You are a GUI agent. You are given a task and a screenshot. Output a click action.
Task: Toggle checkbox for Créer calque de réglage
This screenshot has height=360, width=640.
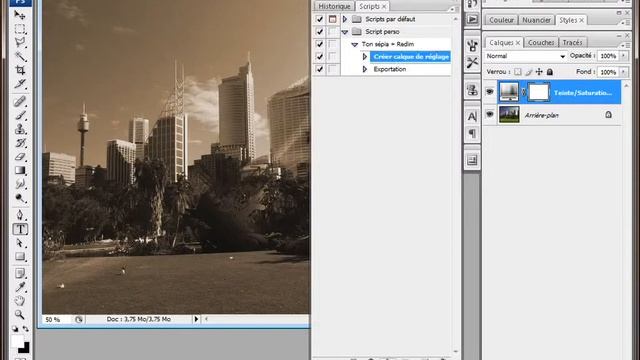pyautogui.click(x=320, y=57)
